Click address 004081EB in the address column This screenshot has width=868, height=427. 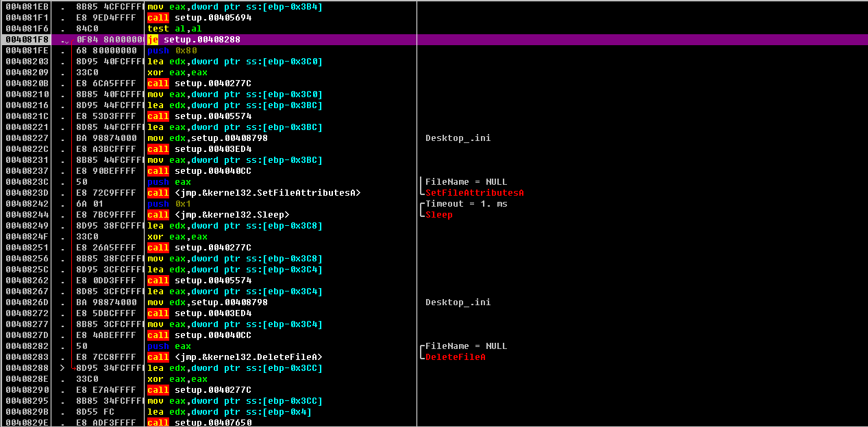click(x=27, y=7)
